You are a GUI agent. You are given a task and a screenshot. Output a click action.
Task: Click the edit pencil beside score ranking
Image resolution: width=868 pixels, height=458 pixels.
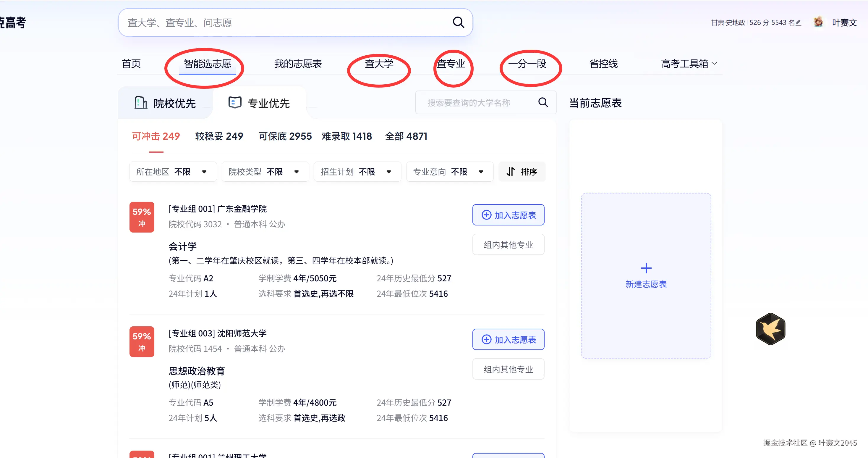pos(798,22)
